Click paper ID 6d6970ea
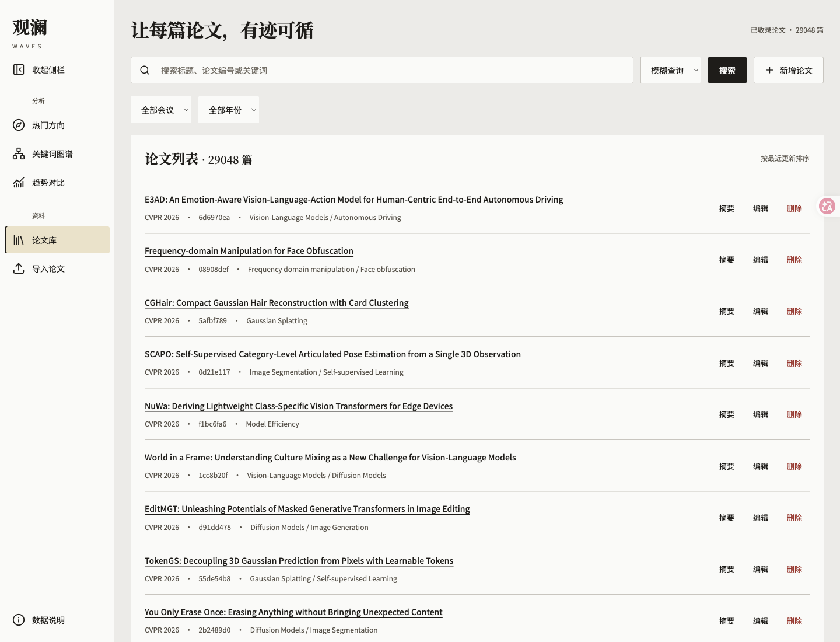The image size is (840, 642). pyautogui.click(x=214, y=218)
